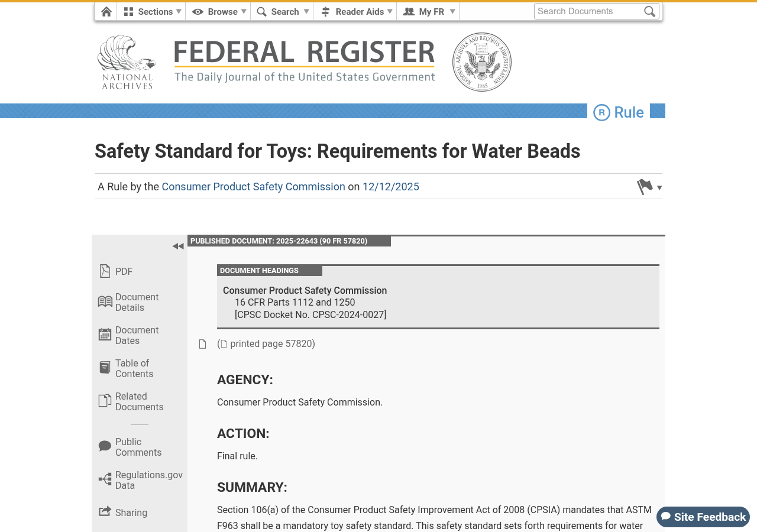The image size is (757, 532).
Task: Open the PDF document icon in sidebar
Action: tap(105, 271)
